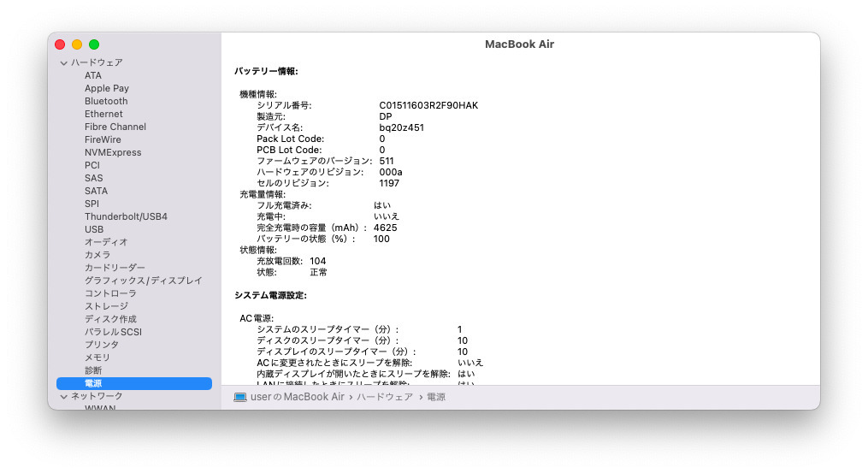Select Bluetooth in the hardware list
868x473 pixels.
tap(106, 101)
